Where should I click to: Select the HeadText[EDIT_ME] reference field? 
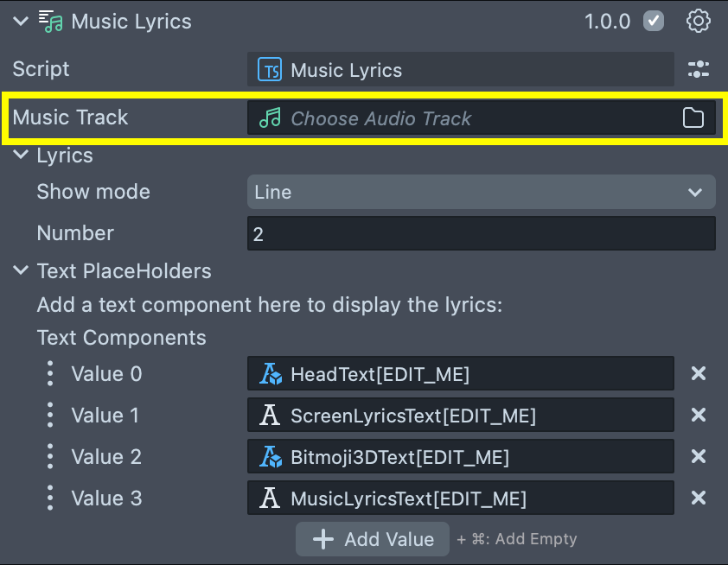click(460, 374)
